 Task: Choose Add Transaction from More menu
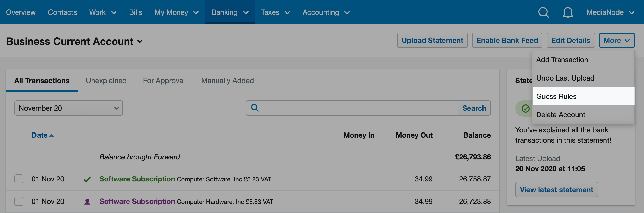584,60
